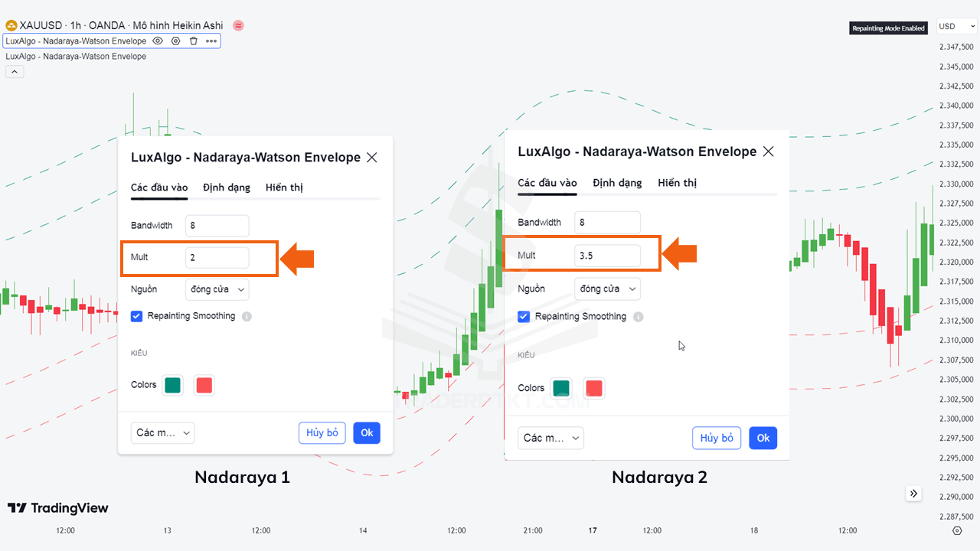The image size is (980, 551).
Task: Collapse the indicator legend arrow
Action: 15,71
